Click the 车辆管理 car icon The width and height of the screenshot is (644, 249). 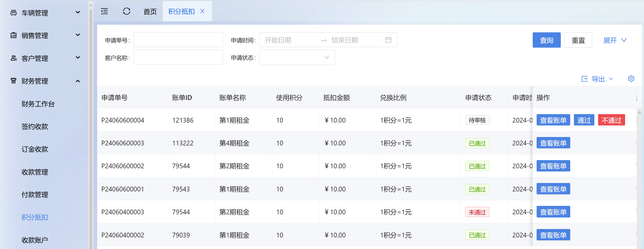click(x=13, y=13)
